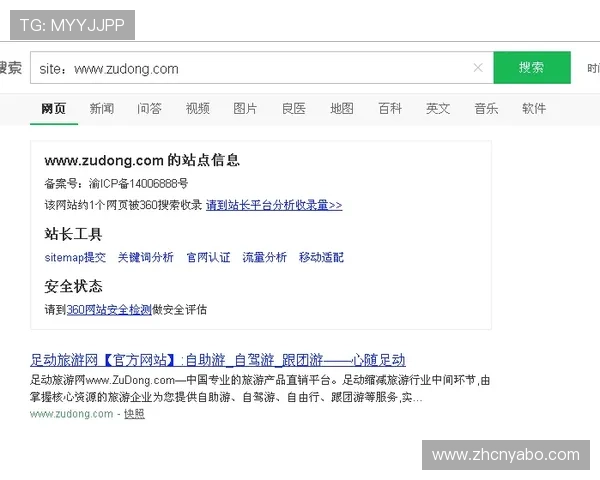Viewport: 600px width, 480px height.
Task: Open the 地图 tab
Action: tap(342, 109)
